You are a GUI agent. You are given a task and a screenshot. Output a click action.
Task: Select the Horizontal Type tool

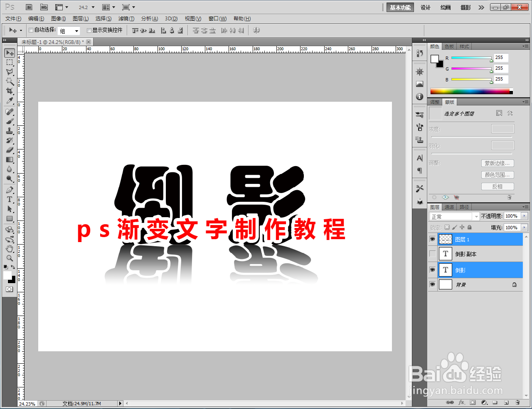9,199
